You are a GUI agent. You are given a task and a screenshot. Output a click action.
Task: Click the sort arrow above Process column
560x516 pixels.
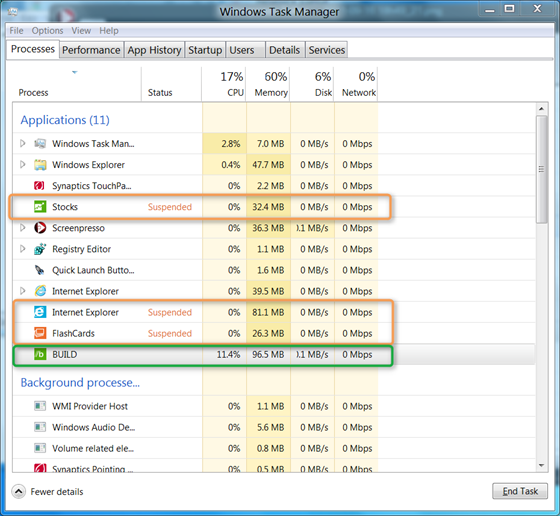[x=75, y=72]
